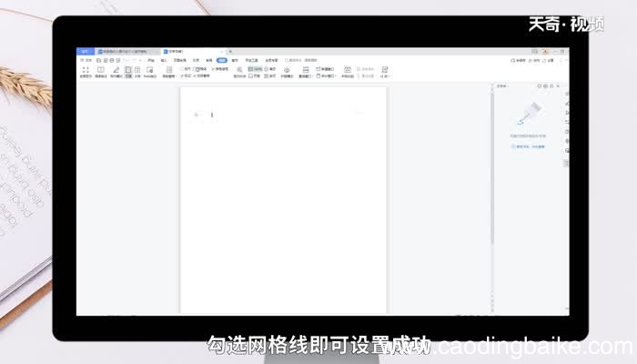637x364 pixels.
Task: Toggle the Ruler checkbox
Action: pyautogui.click(x=186, y=69)
